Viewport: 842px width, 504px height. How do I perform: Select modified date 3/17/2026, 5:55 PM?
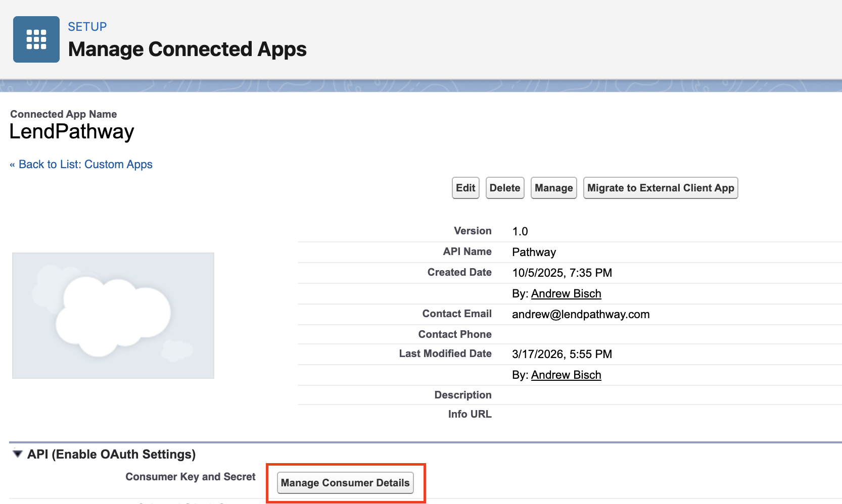[x=562, y=354]
